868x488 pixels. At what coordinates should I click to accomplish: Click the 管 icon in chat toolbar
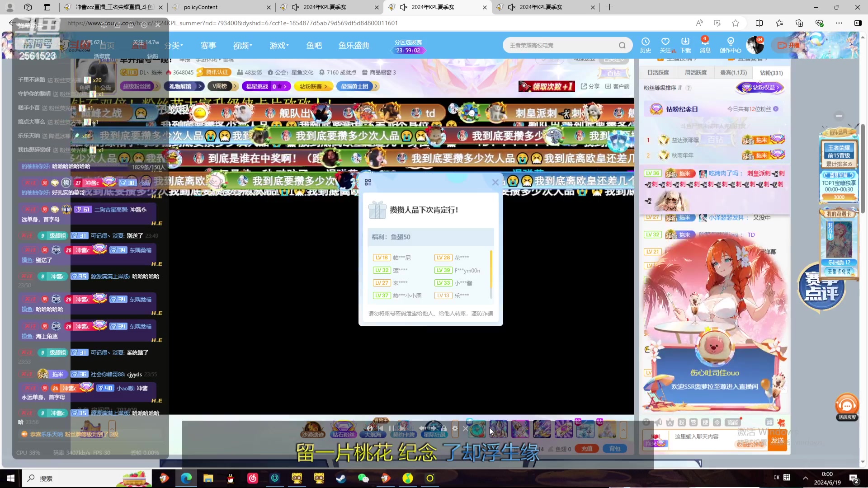(x=693, y=422)
